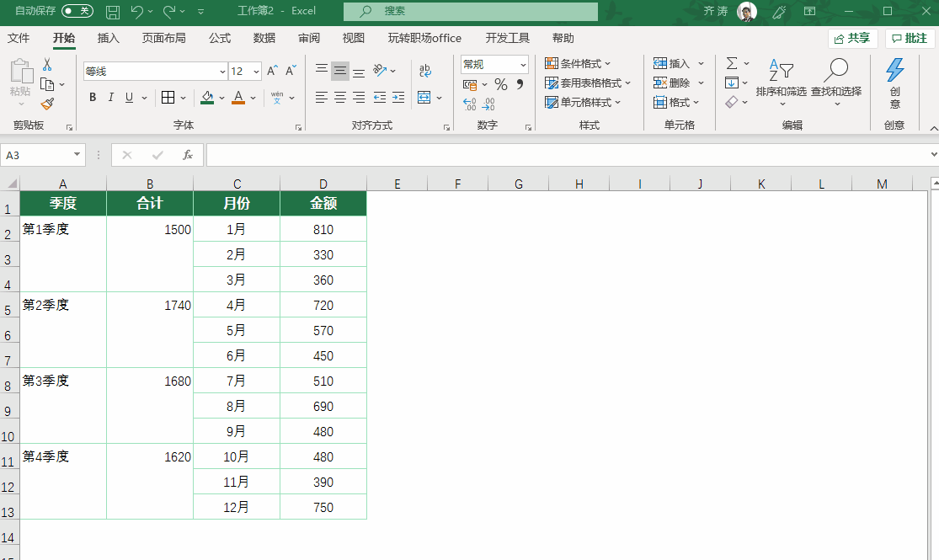Apply percent style to the cell
This screenshot has height=560, width=939.
[x=500, y=84]
